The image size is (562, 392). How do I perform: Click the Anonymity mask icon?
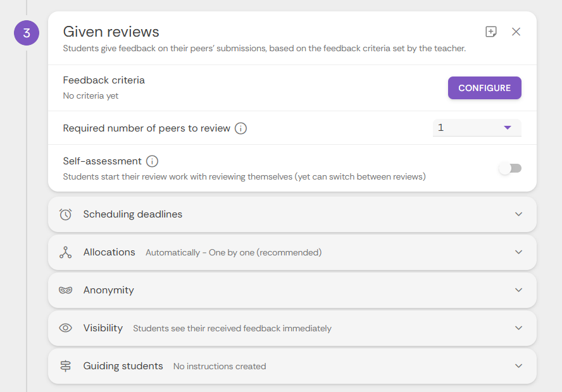point(66,290)
